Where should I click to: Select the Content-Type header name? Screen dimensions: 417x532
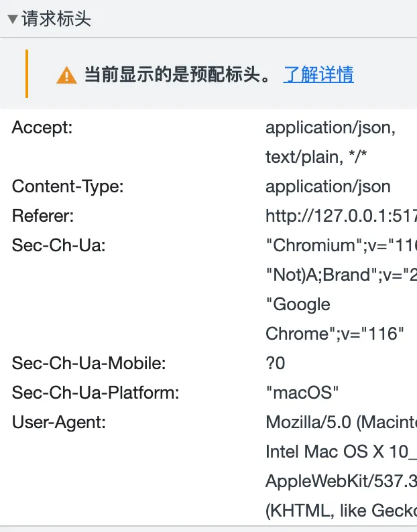coord(68,186)
